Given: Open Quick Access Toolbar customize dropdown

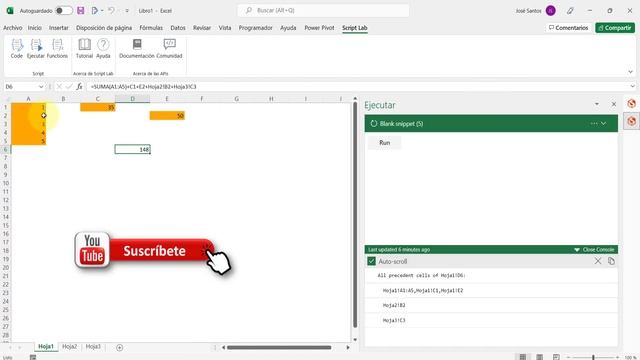Looking at the screenshot, I should 127,11.
